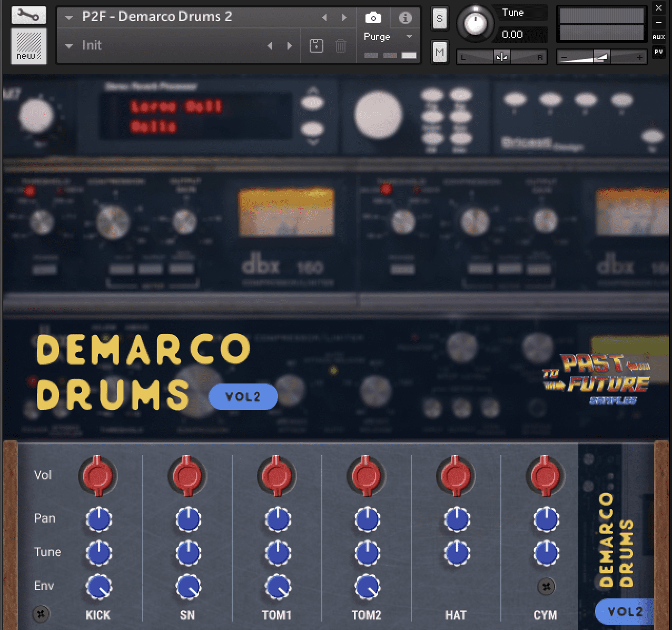Increase output volume with the plus end

point(639,57)
